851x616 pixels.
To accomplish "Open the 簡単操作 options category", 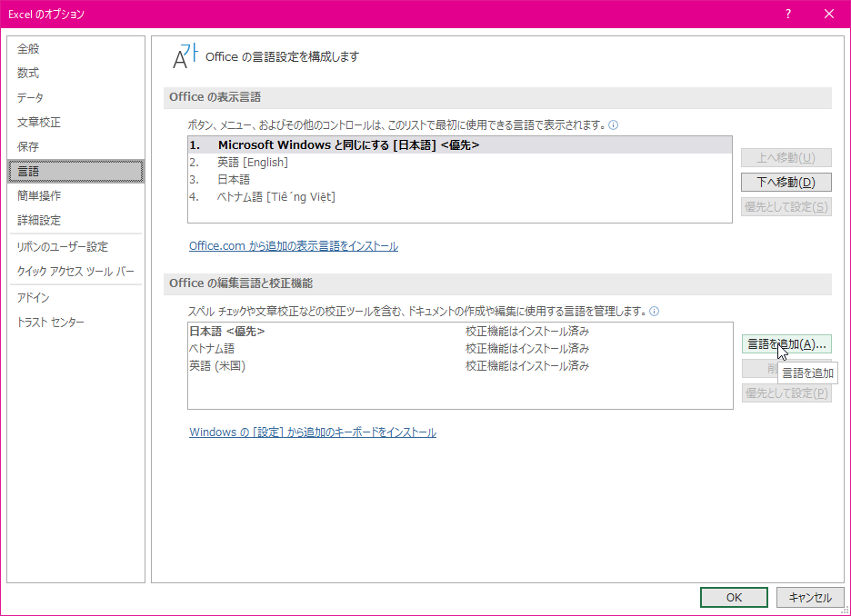I will (75, 195).
